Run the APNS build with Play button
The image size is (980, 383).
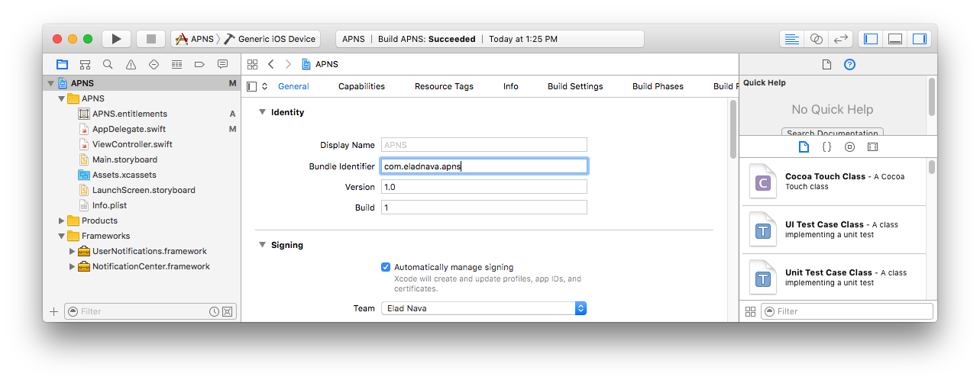[x=116, y=39]
